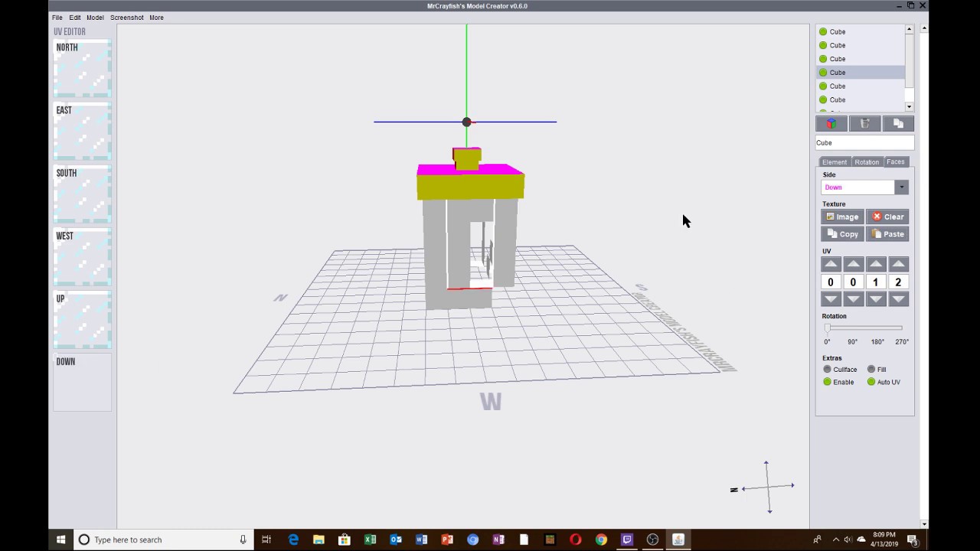
Task: Clear the face texture
Action: click(x=887, y=217)
